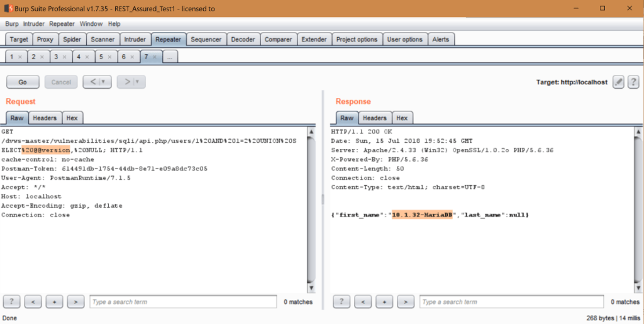Open the Decoder tab

243,39
